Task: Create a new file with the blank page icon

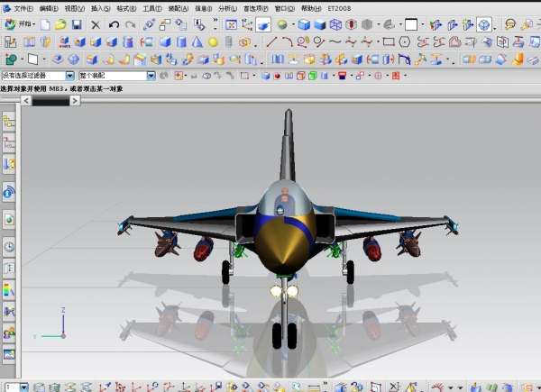Action: [x=45, y=24]
